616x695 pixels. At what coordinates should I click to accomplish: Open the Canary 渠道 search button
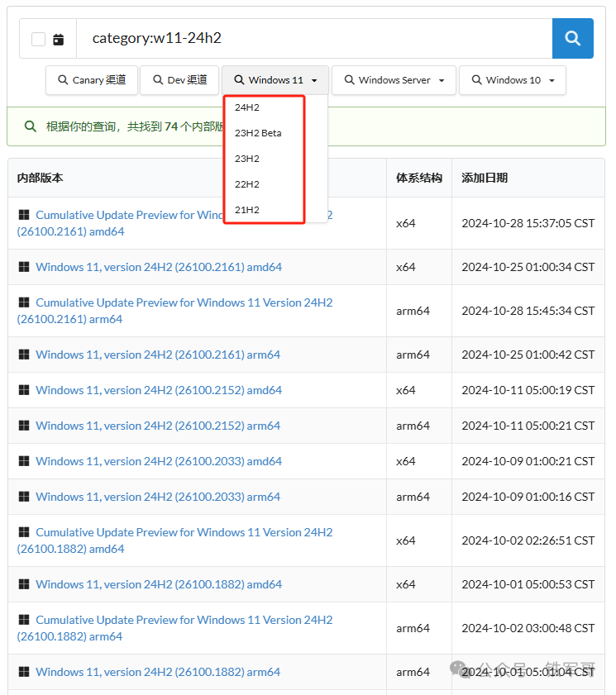(92, 80)
